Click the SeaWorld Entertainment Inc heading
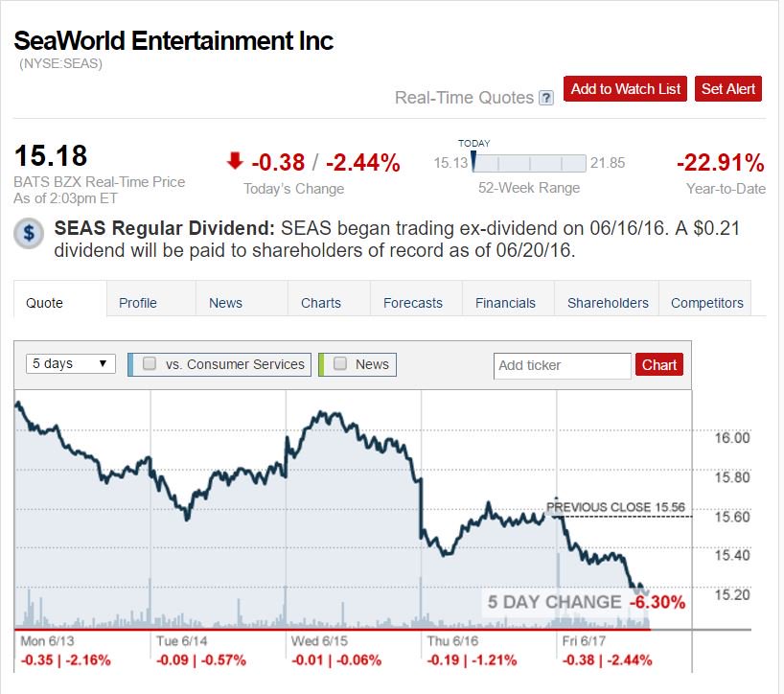Screen dimensions: 784x694 coord(173,40)
